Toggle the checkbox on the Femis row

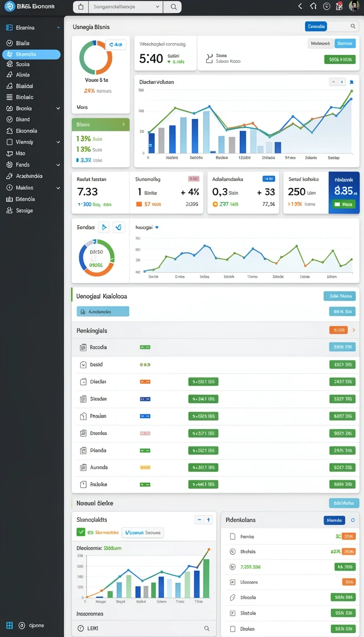[x=232, y=537]
